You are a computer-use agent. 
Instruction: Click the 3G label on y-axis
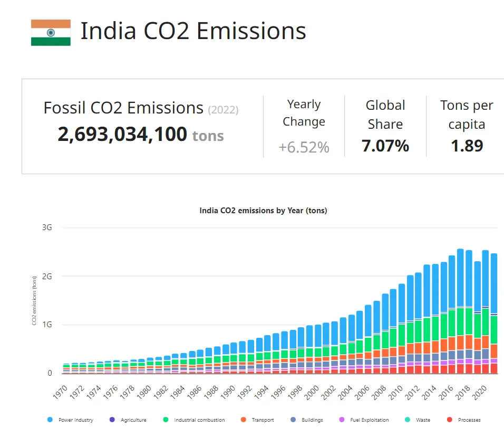[x=47, y=227]
